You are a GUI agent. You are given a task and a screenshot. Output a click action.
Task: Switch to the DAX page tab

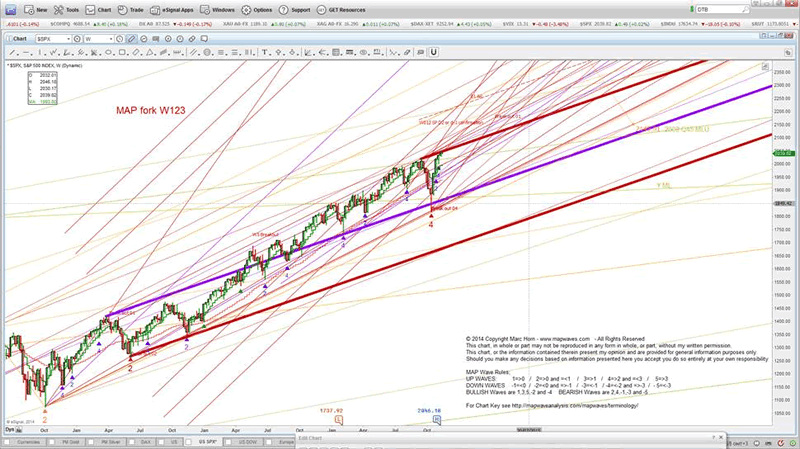145,442
